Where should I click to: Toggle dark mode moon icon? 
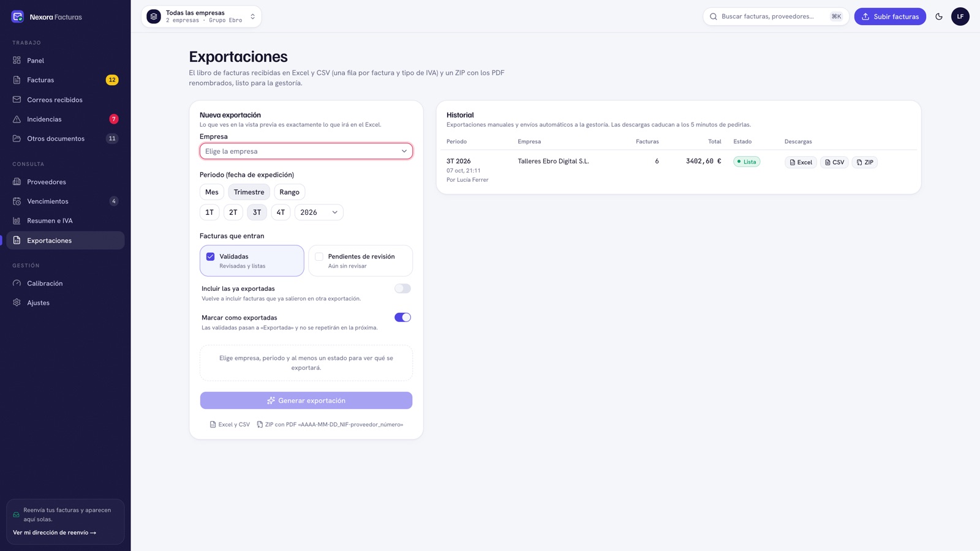click(x=939, y=17)
